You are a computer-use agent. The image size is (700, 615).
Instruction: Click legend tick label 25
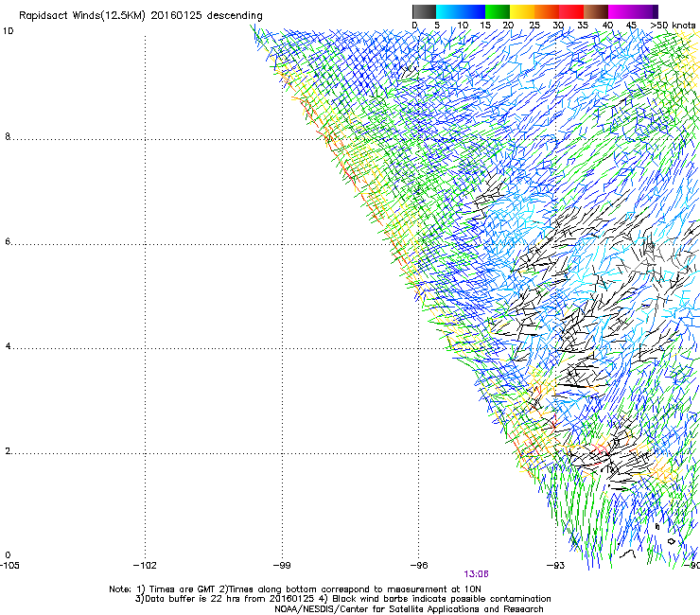click(x=534, y=26)
